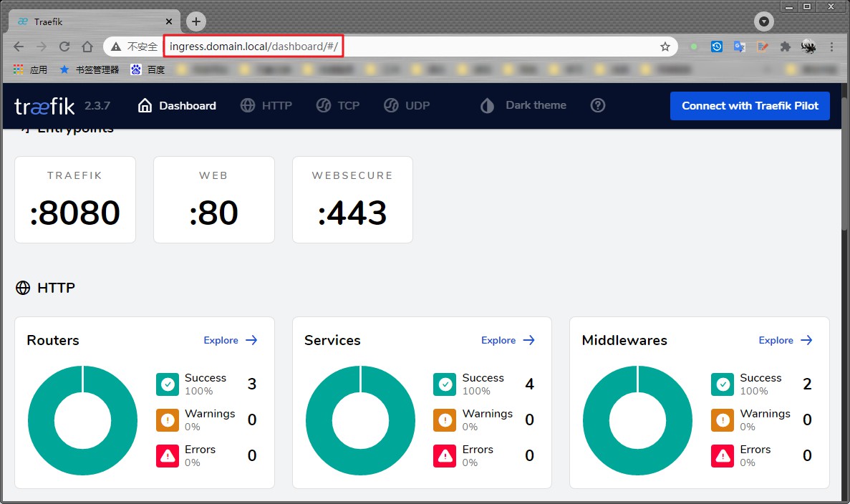Open a new browser tab

pos(195,21)
